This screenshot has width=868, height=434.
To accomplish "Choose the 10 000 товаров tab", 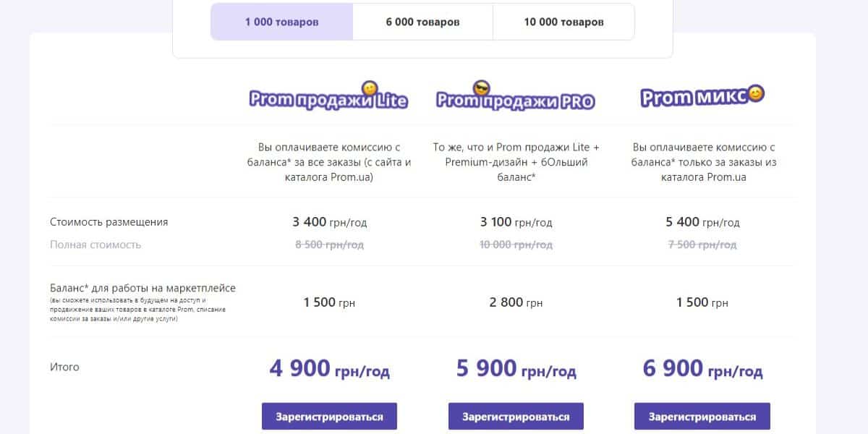I will click(x=563, y=22).
